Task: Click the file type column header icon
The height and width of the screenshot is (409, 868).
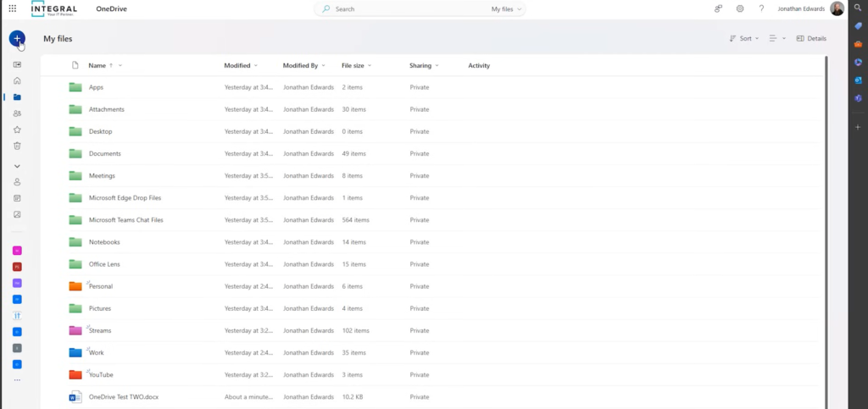Action: [x=75, y=65]
